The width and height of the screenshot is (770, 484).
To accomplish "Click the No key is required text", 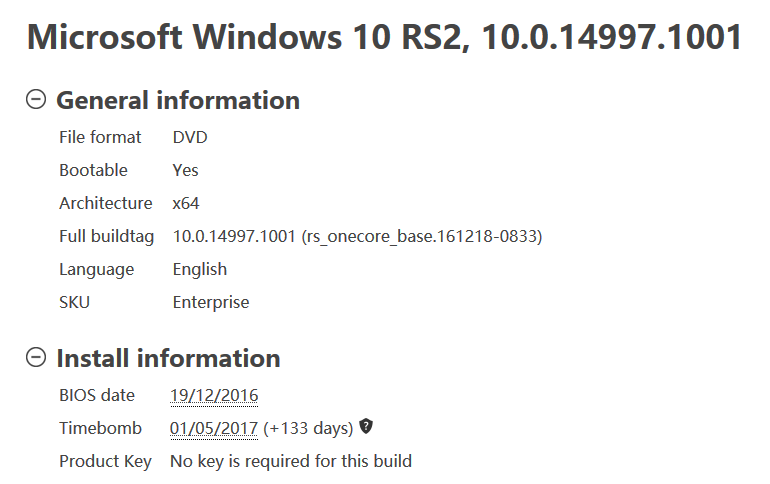I will [291, 461].
